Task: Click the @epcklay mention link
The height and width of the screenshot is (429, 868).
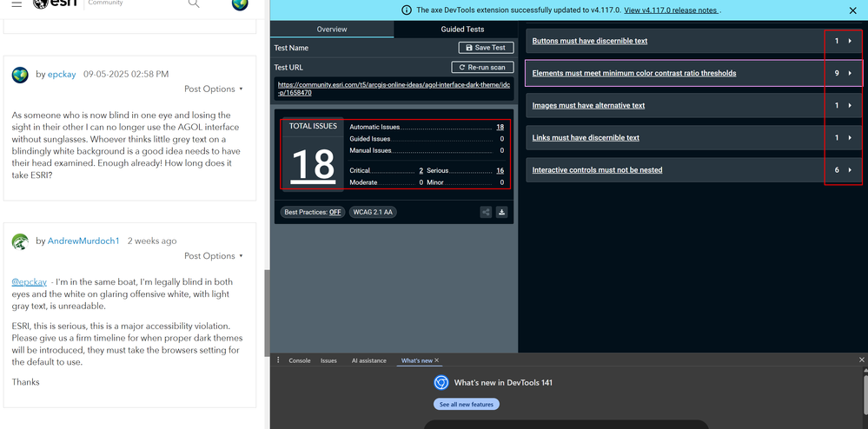Action: (30, 281)
